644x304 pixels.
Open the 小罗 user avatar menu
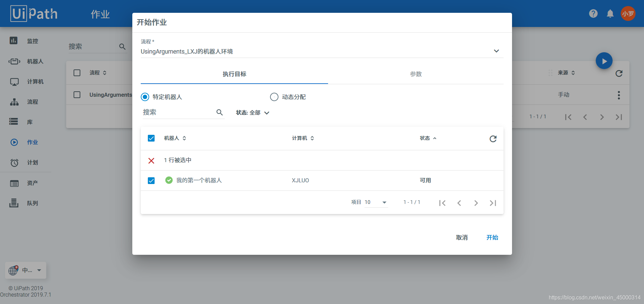click(x=628, y=13)
